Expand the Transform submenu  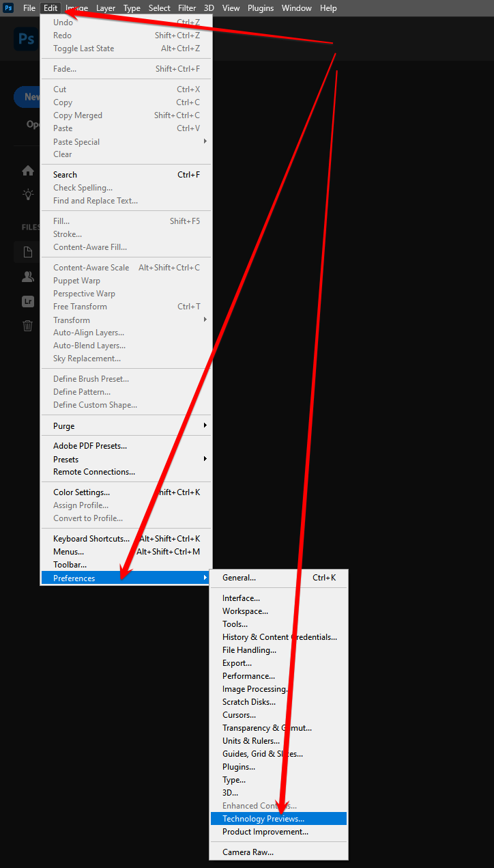point(126,320)
